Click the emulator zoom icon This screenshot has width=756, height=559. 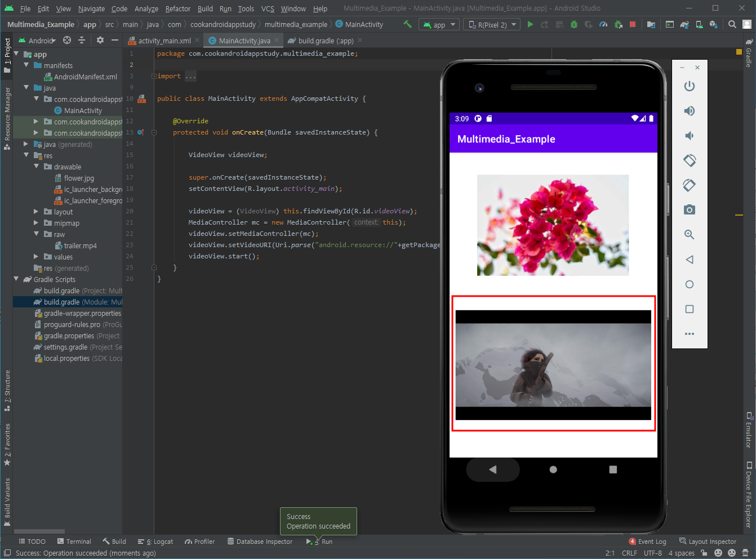pyautogui.click(x=690, y=235)
